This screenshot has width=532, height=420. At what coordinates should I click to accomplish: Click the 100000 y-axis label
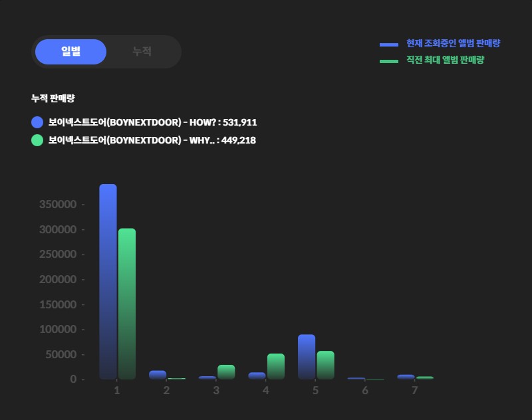(58, 329)
